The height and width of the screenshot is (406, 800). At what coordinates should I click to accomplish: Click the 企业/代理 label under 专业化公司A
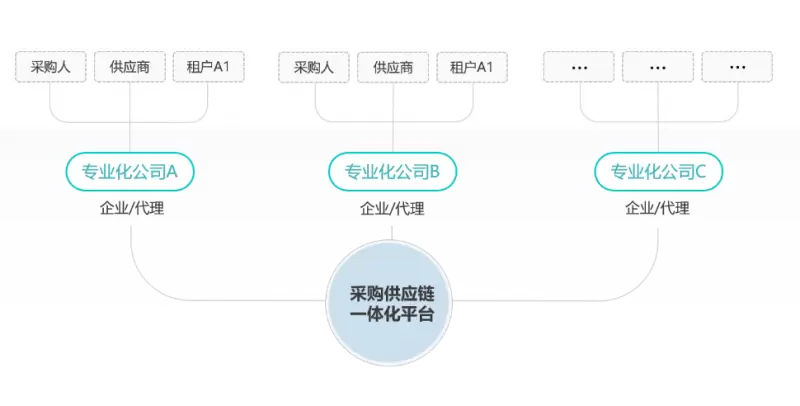pos(132,208)
